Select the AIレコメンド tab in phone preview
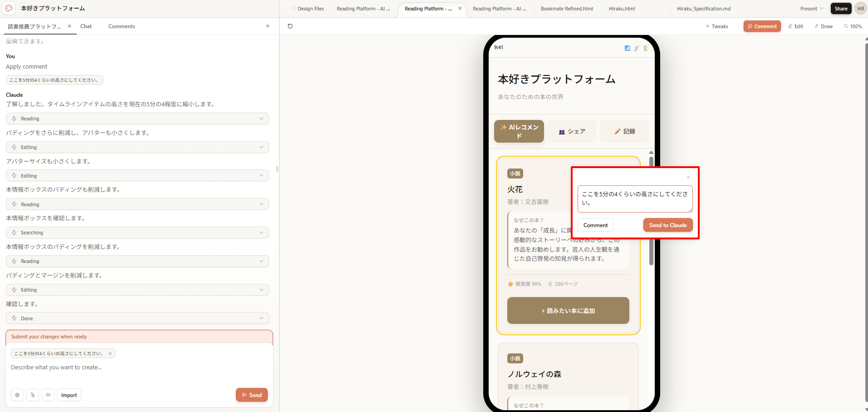Image resolution: width=868 pixels, height=412 pixels. (x=519, y=131)
